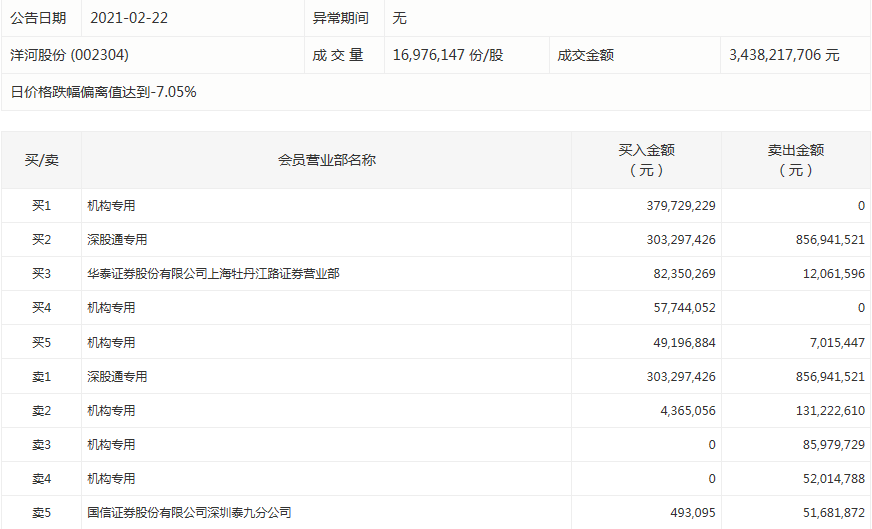Click the 成交金额 value 3,438,217,706 元

pos(784,55)
